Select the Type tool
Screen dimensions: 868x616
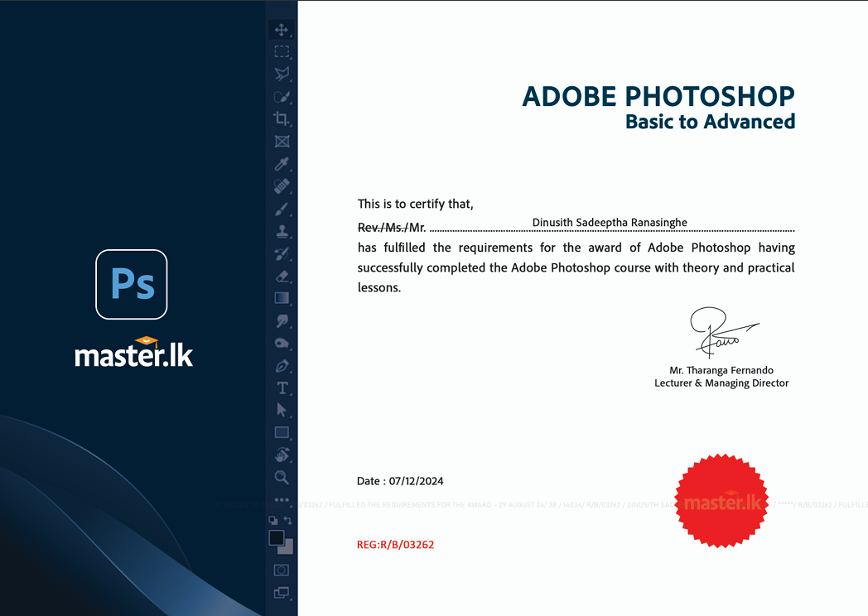pyautogui.click(x=282, y=388)
